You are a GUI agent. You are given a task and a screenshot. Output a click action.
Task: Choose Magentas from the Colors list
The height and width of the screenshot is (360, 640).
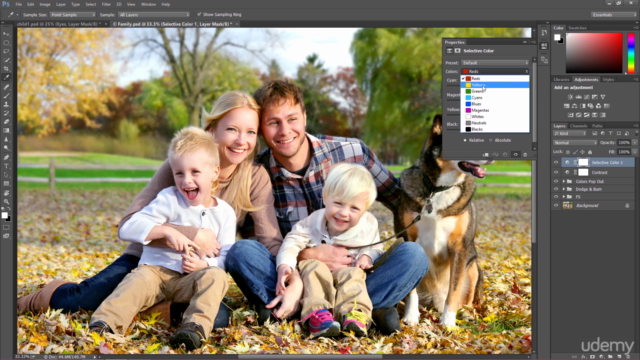495,110
